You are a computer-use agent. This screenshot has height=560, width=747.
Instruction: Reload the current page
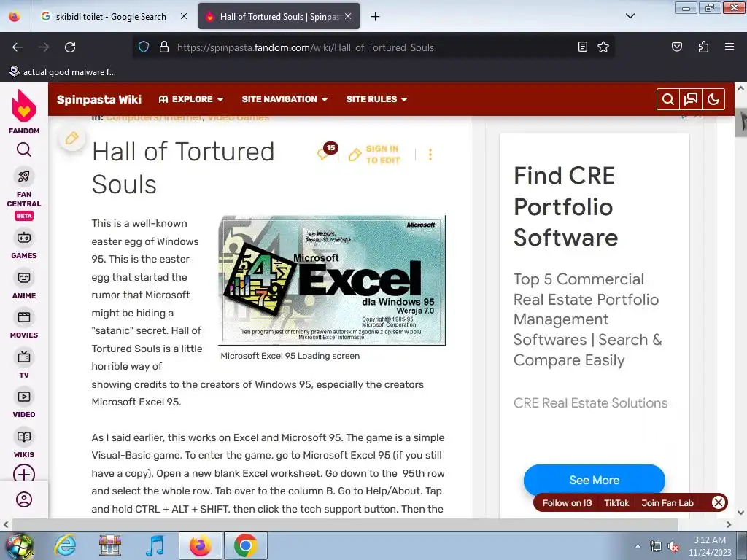tap(70, 47)
